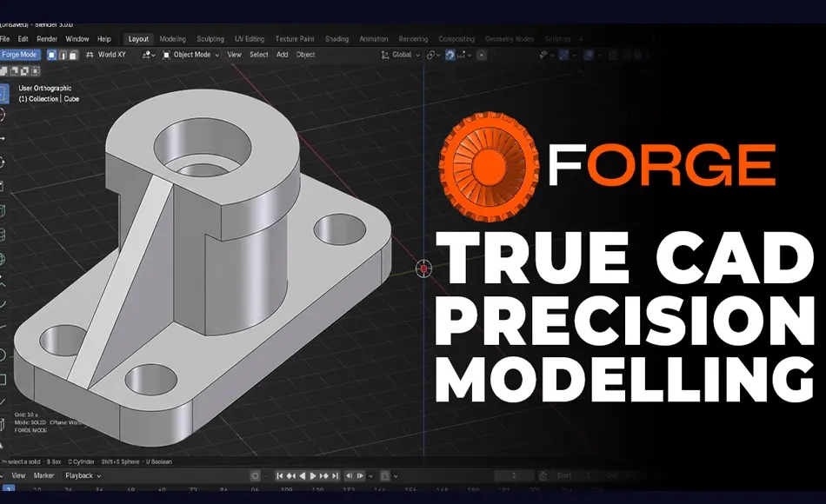Select the second Forge selection mode icon
The image size is (826, 504).
click(x=63, y=55)
